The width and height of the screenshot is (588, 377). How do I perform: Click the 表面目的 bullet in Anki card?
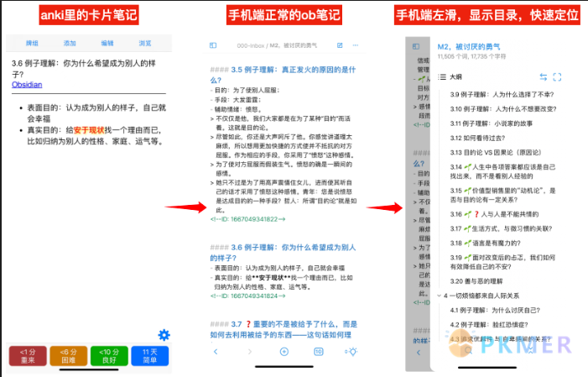[x=96, y=113]
